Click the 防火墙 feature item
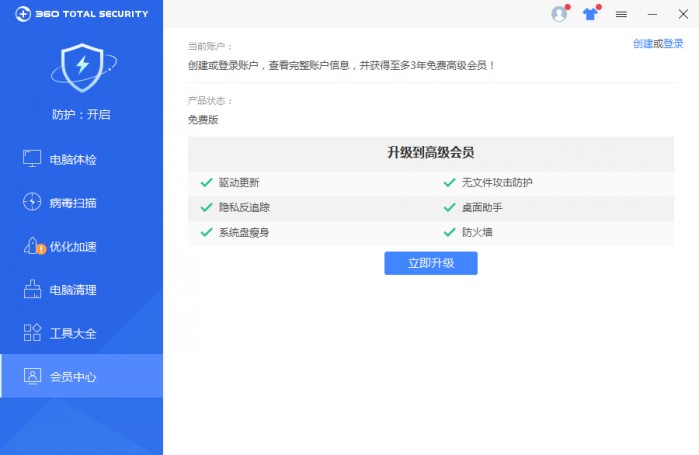This screenshot has height=455, width=699. click(x=476, y=232)
